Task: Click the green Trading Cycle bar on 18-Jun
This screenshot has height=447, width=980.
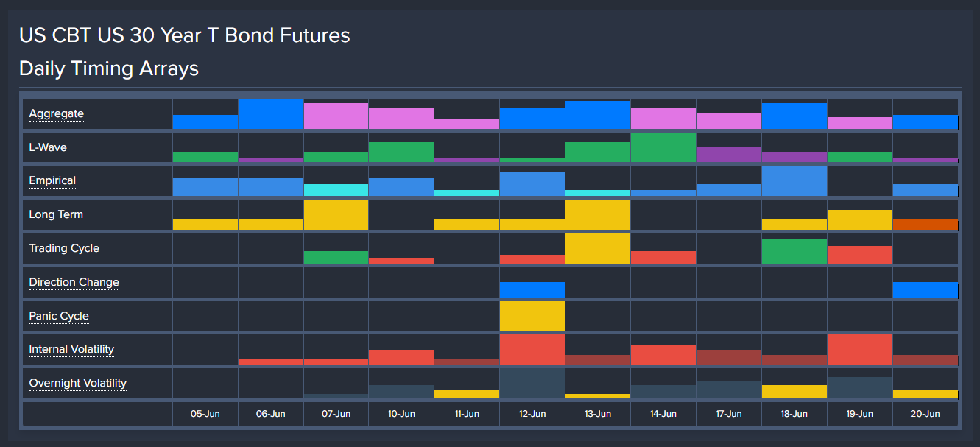Action: [x=794, y=251]
